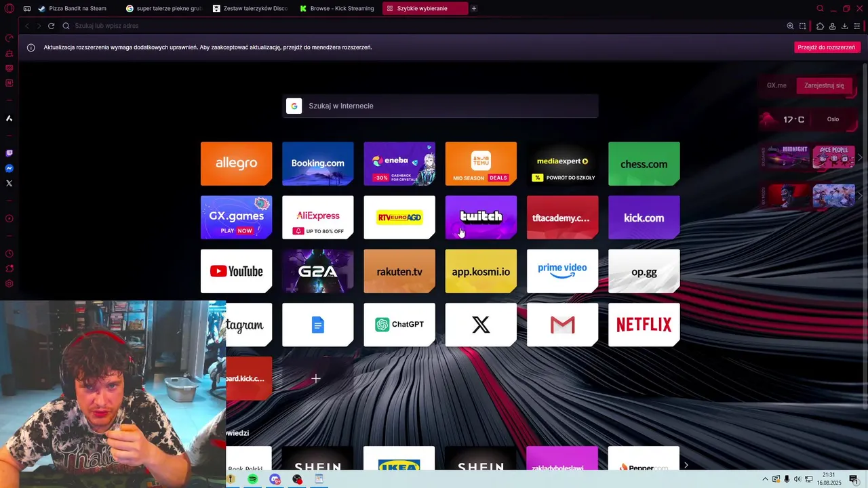Image resolution: width=868 pixels, height=488 pixels.
Task: Switch to the Browse - Kick Streaming tab
Action: coord(338,8)
